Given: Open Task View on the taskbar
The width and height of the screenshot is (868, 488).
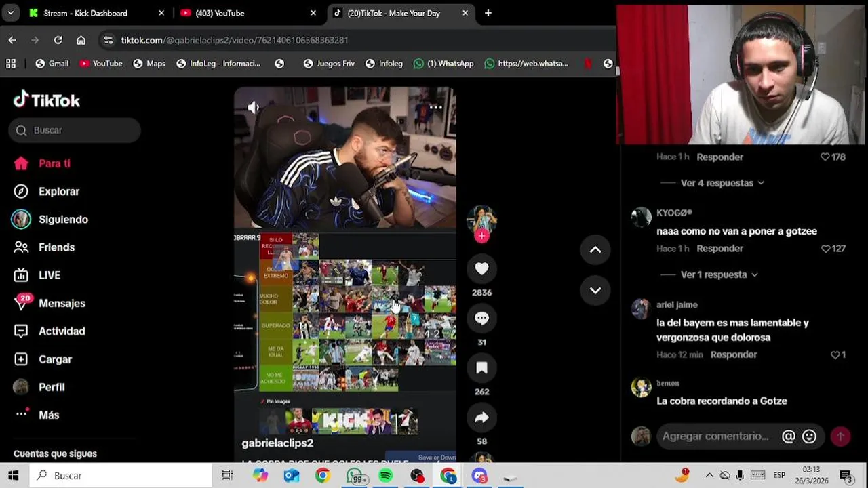Looking at the screenshot, I should click(228, 476).
